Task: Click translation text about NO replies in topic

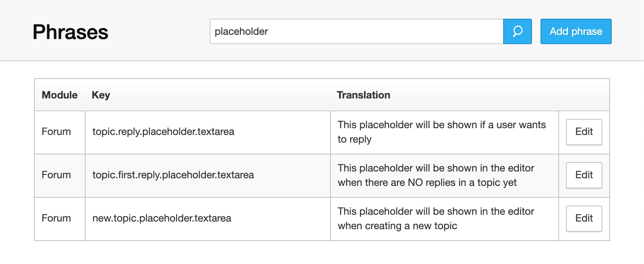Action: [x=436, y=175]
